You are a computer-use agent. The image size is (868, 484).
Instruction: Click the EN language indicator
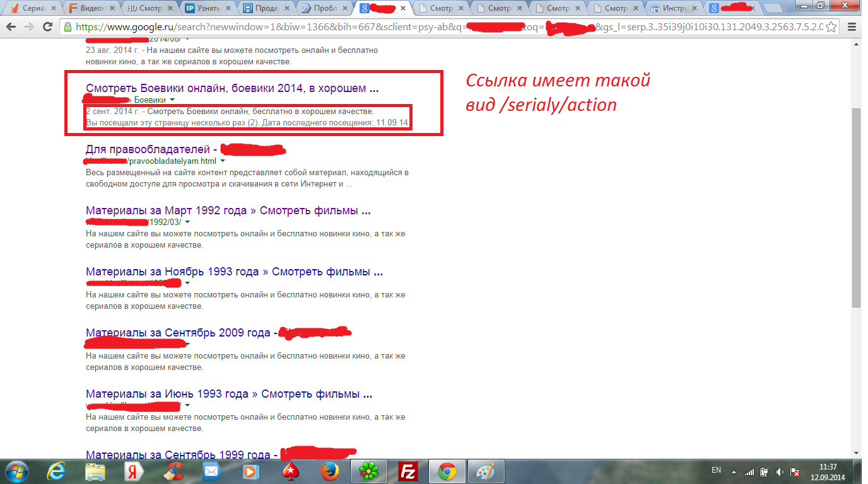click(716, 470)
